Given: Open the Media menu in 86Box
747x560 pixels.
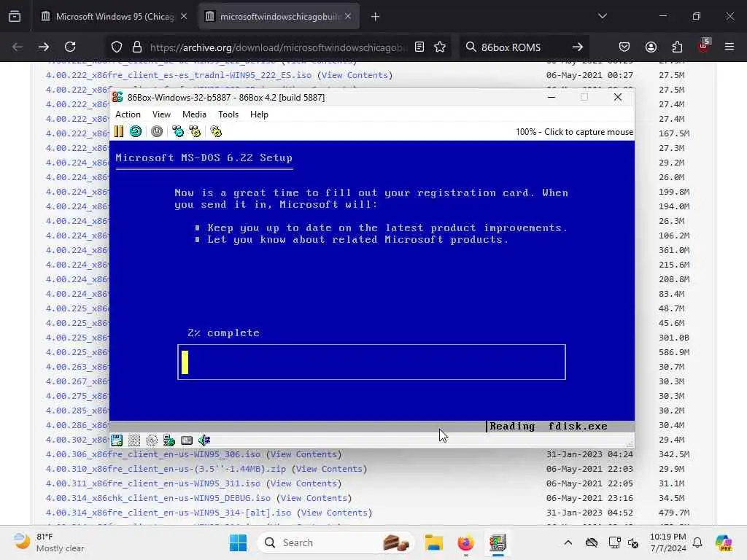Looking at the screenshot, I should point(194,114).
